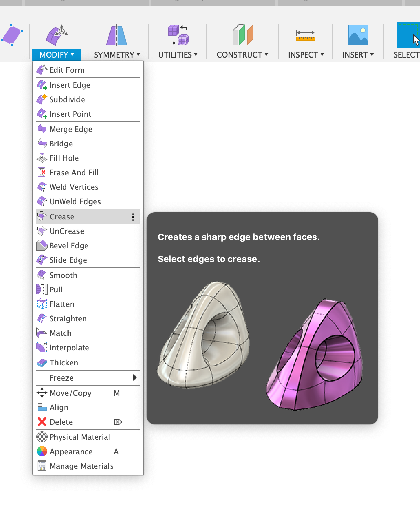Screen dimensions: 420x507
Task: Enable the Crease tool
Action: click(62, 217)
